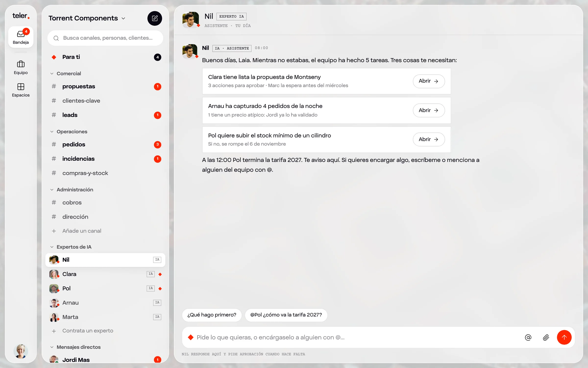Open the Para ti section
This screenshot has height=368, width=588.
(x=105, y=57)
